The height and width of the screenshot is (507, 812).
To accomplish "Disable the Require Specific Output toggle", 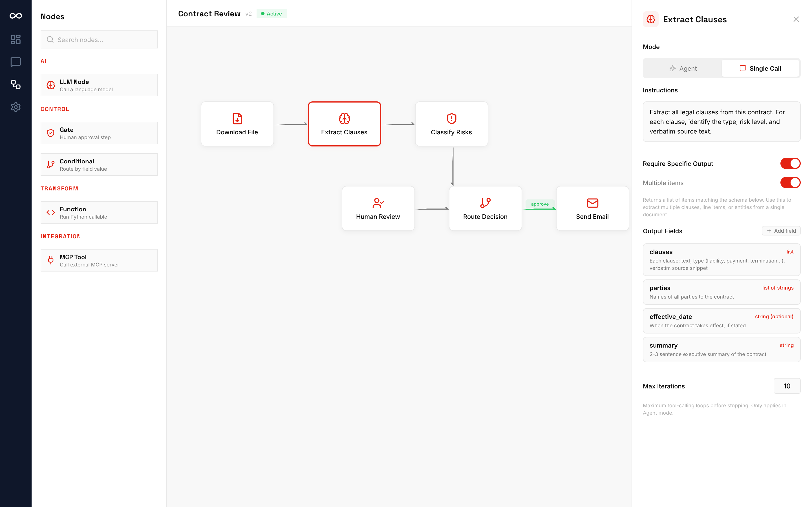I will click(790, 163).
